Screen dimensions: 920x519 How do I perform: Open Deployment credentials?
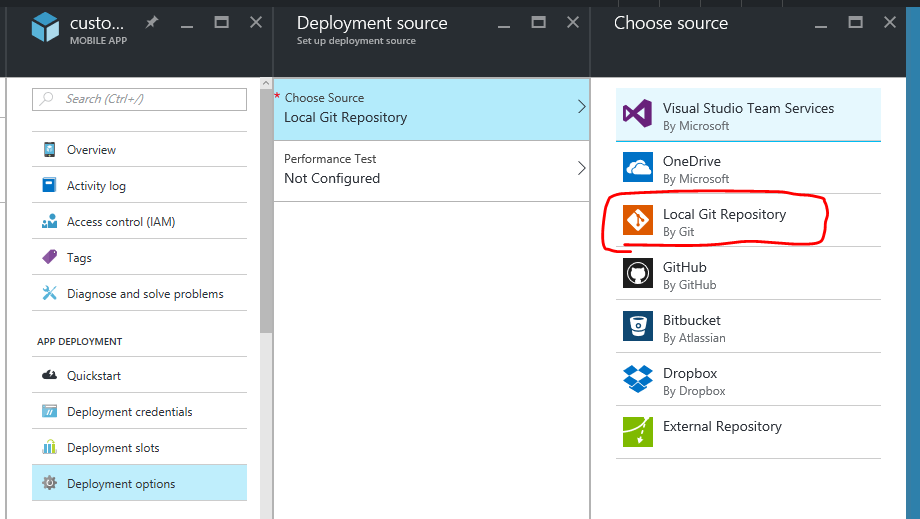pyautogui.click(x=139, y=411)
